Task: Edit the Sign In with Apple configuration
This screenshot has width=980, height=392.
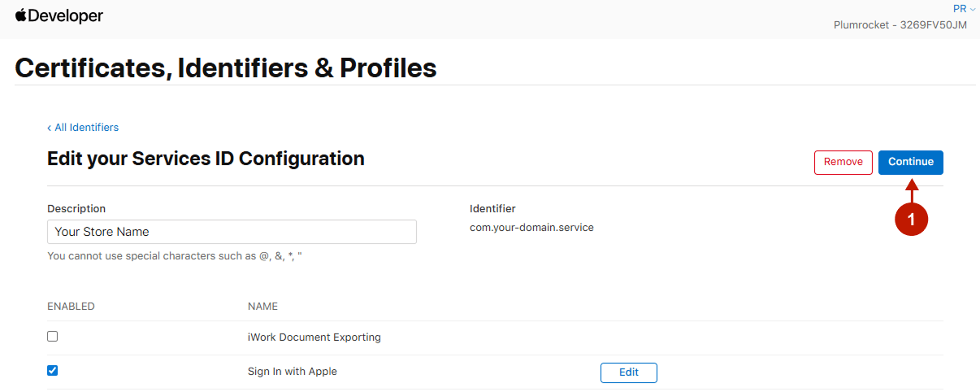Action: [x=628, y=372]
